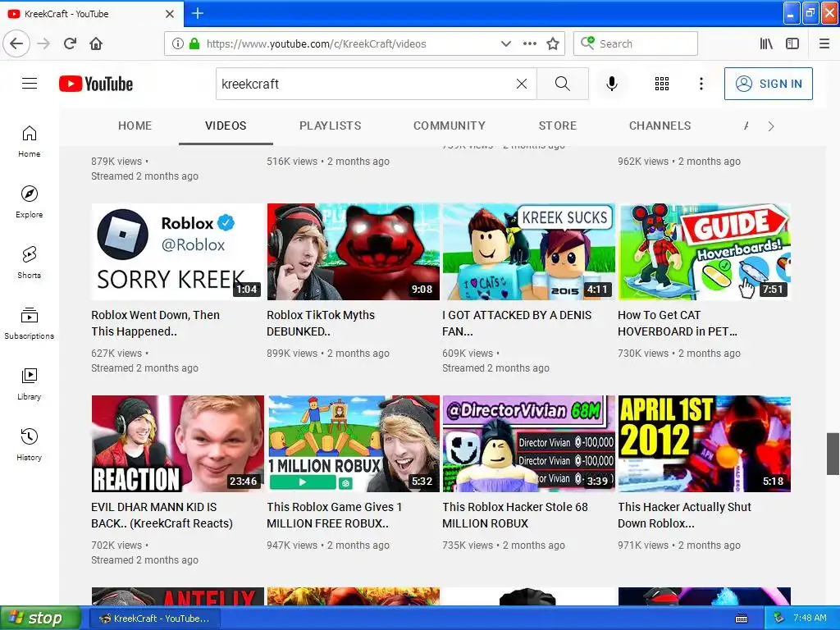Switch to the CHANNELS tab
This screenshot has height=630, width=840.
[x=660, y=126]
